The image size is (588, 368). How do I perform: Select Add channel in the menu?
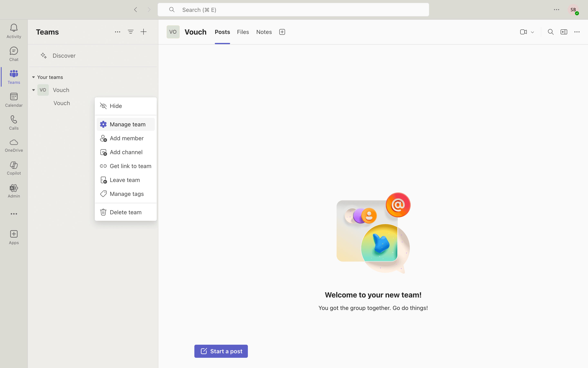pyautogui.click(x=126, y=152)
